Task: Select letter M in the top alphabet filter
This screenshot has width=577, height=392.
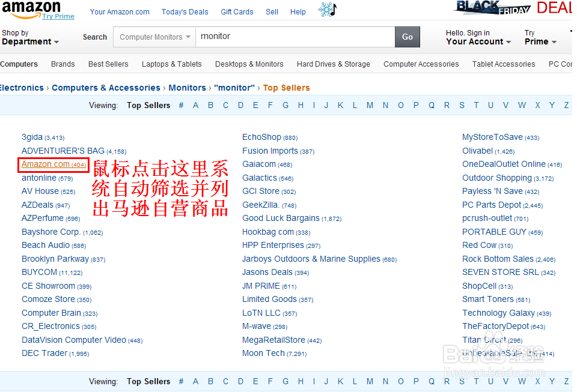Action: [x=370, y=106]
